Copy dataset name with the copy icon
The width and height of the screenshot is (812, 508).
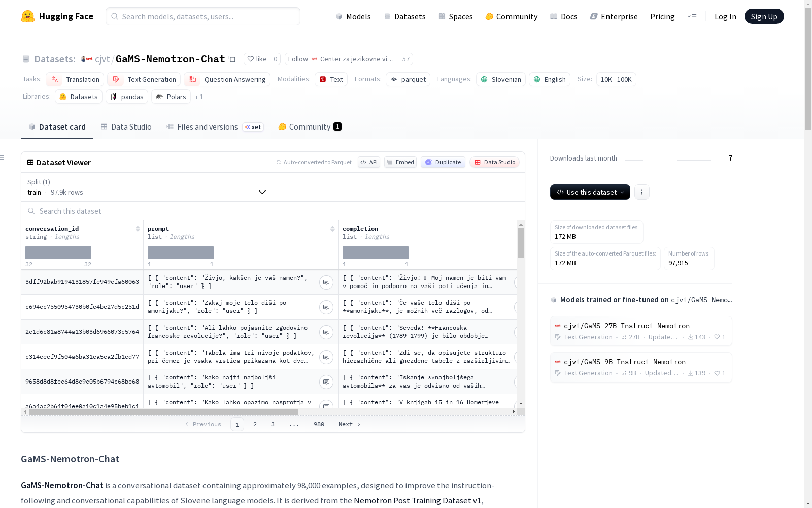(x=232, y=59)
